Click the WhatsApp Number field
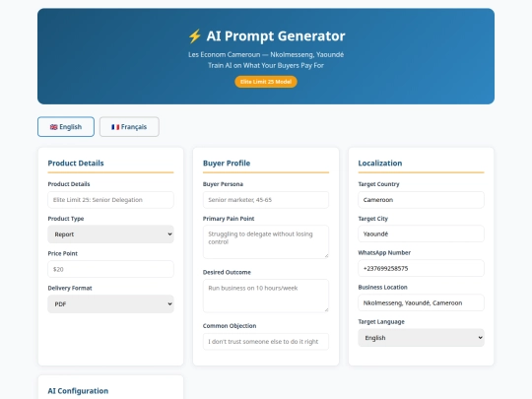Image resolution: width=532 pixels, height=399 pixels. point(421,268)
